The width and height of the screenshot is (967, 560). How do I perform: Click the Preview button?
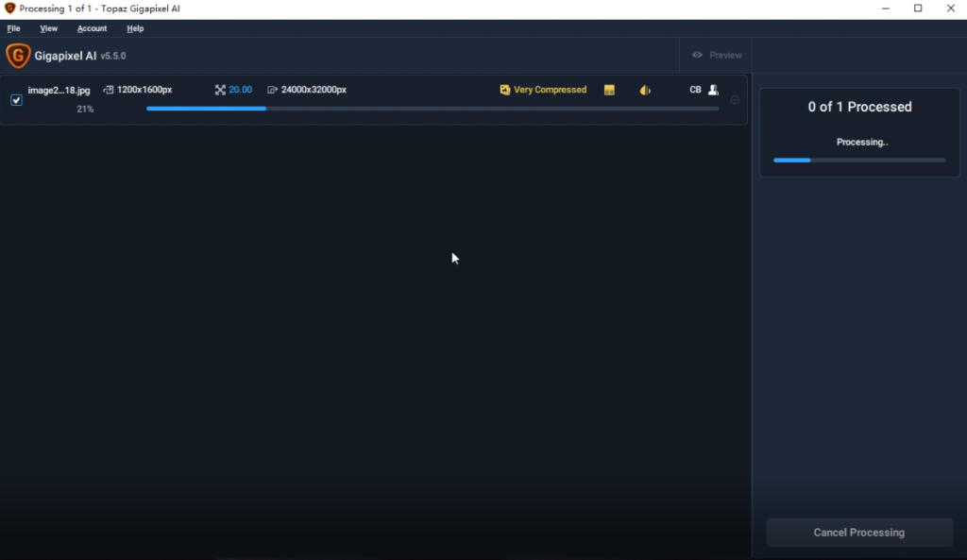717,55
